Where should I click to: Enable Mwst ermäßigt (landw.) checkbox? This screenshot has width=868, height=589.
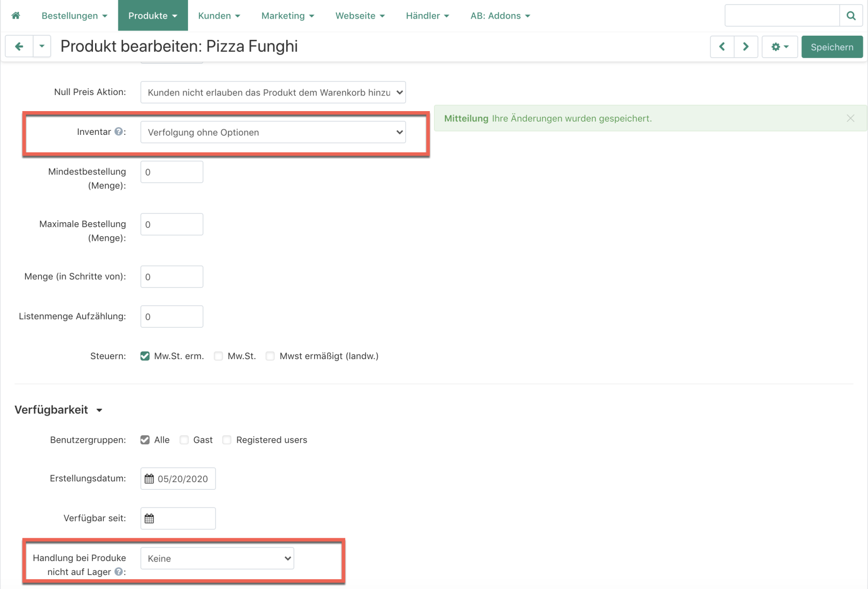pyautogui.click(x=270, y=356)
